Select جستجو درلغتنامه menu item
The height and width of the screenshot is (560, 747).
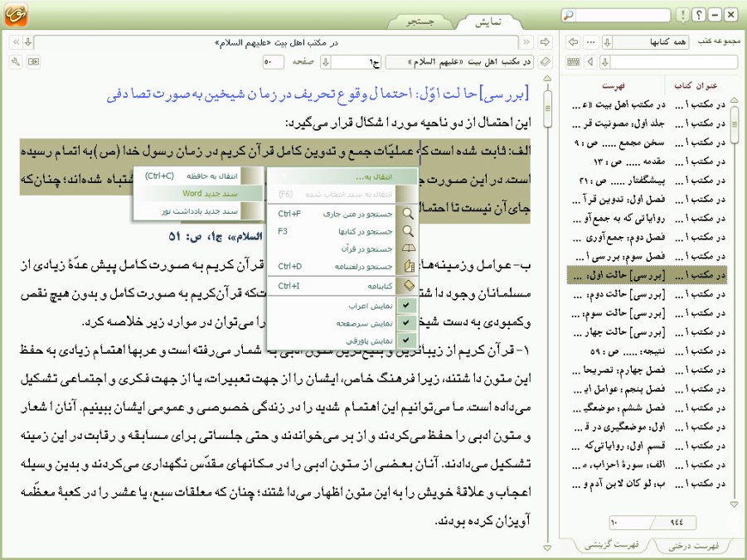tap(343, 267)
